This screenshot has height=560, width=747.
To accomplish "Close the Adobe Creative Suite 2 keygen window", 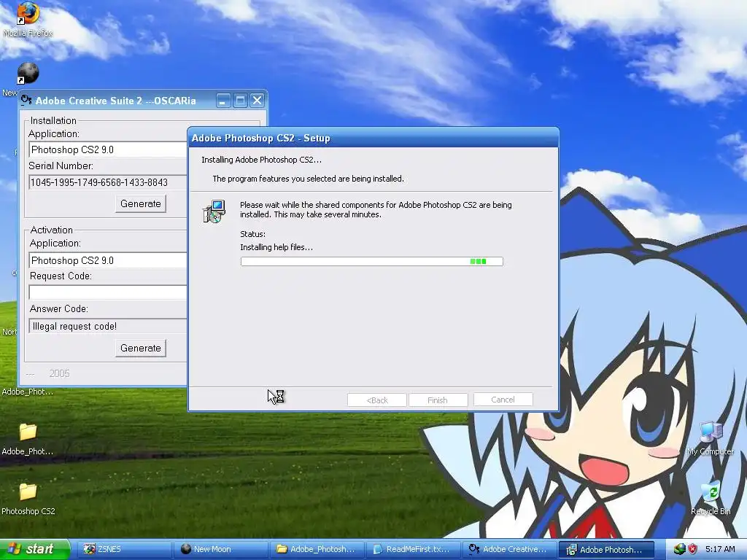I will (x=258, y=101).
